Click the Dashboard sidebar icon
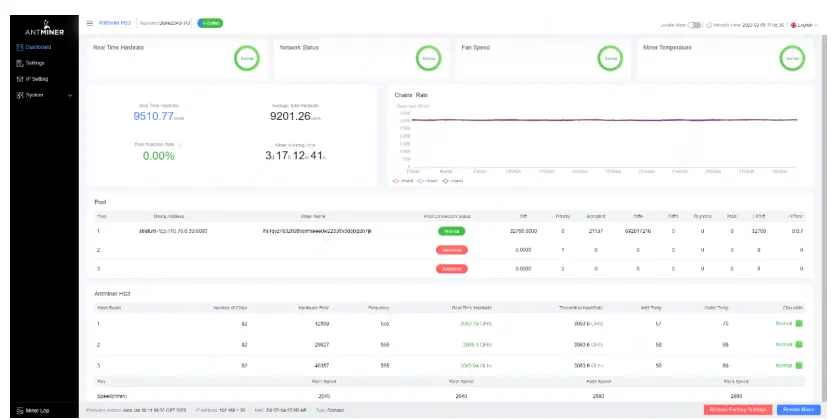Image resolution: width=835 pixels, height=420 pixels. click(x=20, y=47)
